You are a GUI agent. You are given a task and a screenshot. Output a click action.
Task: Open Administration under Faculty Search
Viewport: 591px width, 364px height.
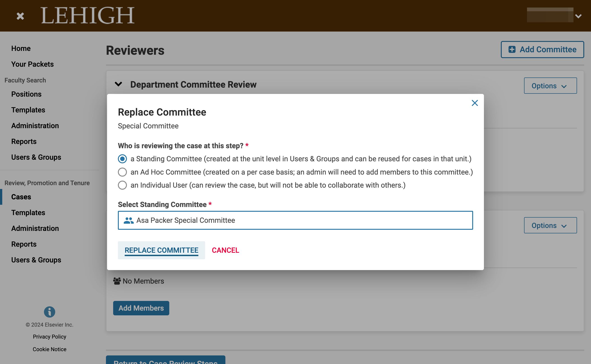(x=35, y=126)
